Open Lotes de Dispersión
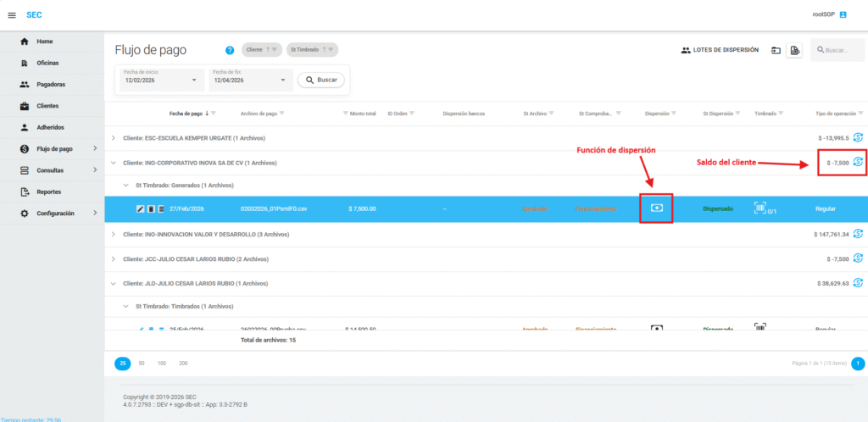 click(720, 50)
